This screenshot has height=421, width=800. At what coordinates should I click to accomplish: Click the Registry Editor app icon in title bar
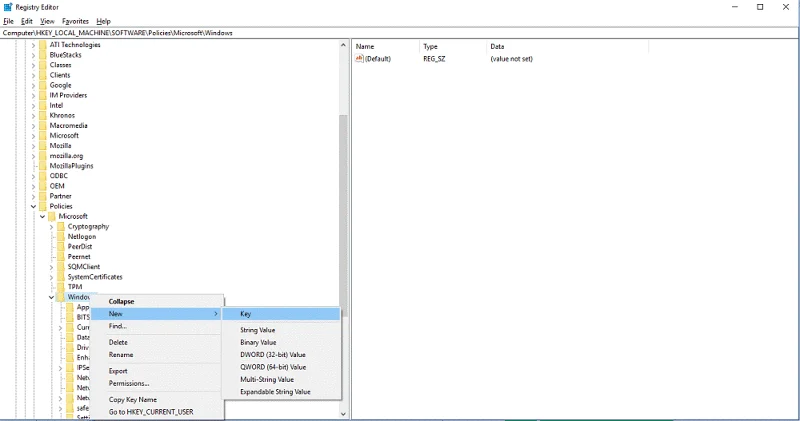tap(8, 7)
